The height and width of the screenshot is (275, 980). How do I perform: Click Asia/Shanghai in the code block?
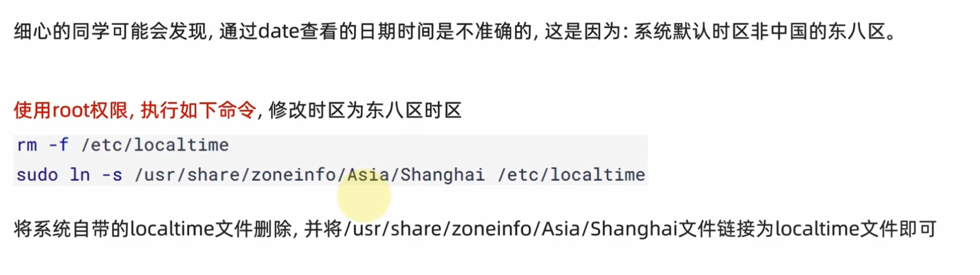coord(416,175)
